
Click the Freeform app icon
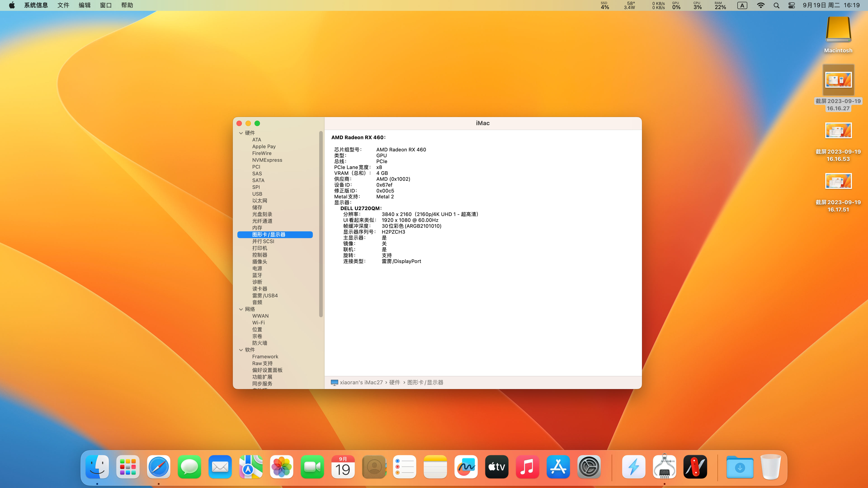click(x=466, y=467)
